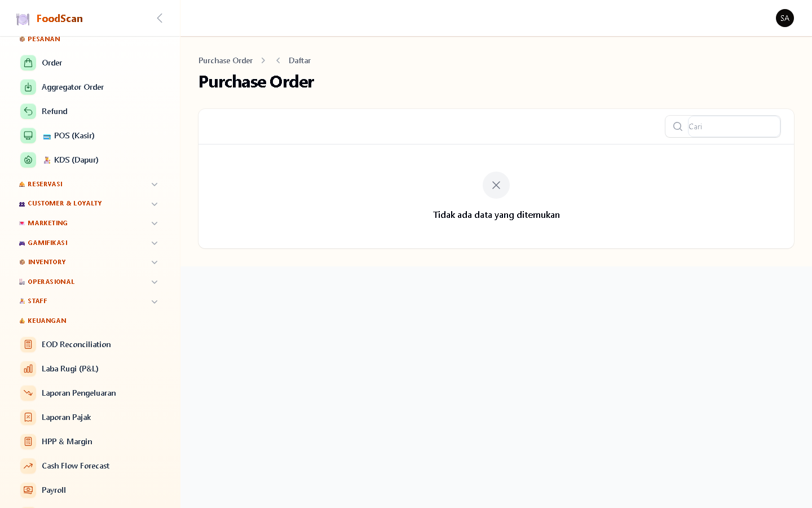Open Cash Flow Forecast page
The image size is (812, 508).
coord(90,466)
